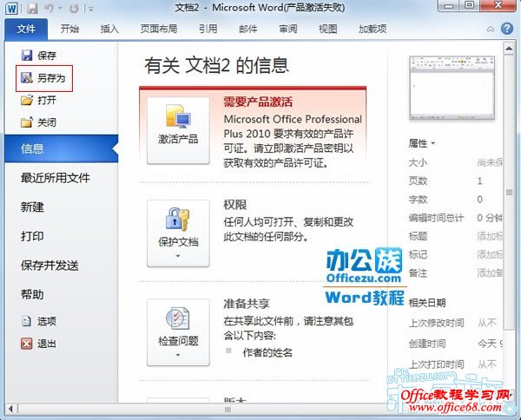Open the 引用 tab
Screen dimensions: 521x420
click(208, 29)
